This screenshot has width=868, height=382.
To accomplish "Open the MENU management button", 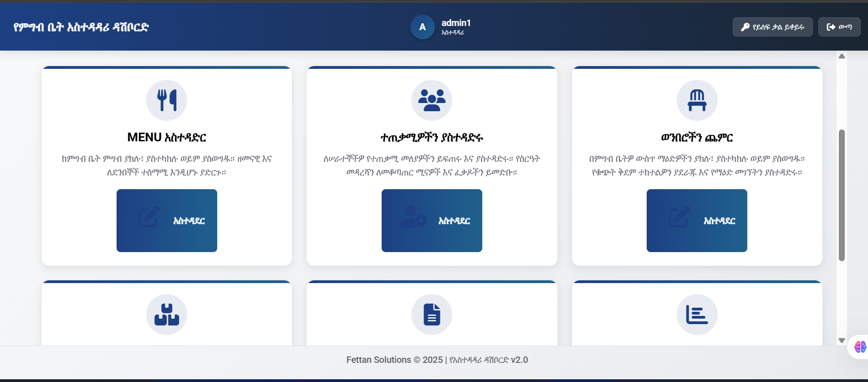I will (167, 221).
